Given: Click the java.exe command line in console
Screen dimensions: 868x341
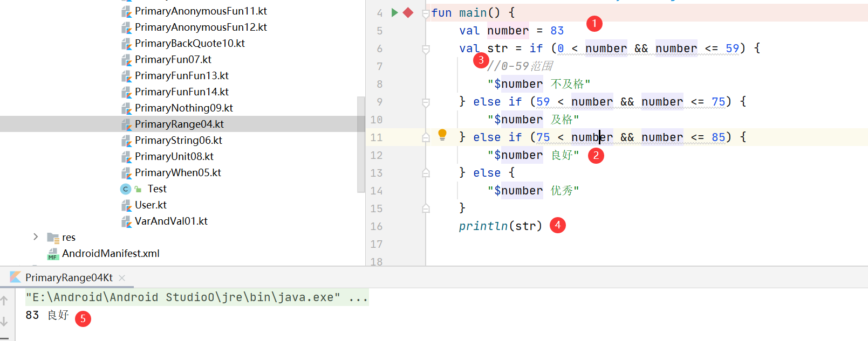Looking at the screenshot, I should click(197, 297).
